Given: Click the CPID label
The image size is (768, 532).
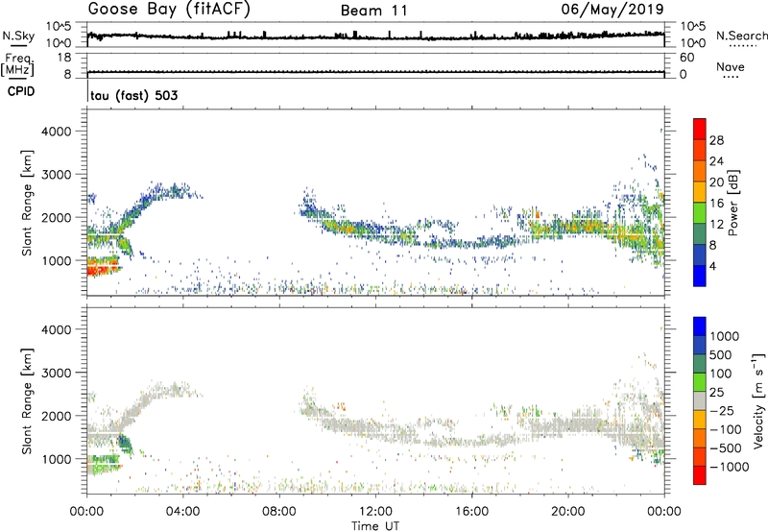Looking at the screenshot, I should (21, 91).
